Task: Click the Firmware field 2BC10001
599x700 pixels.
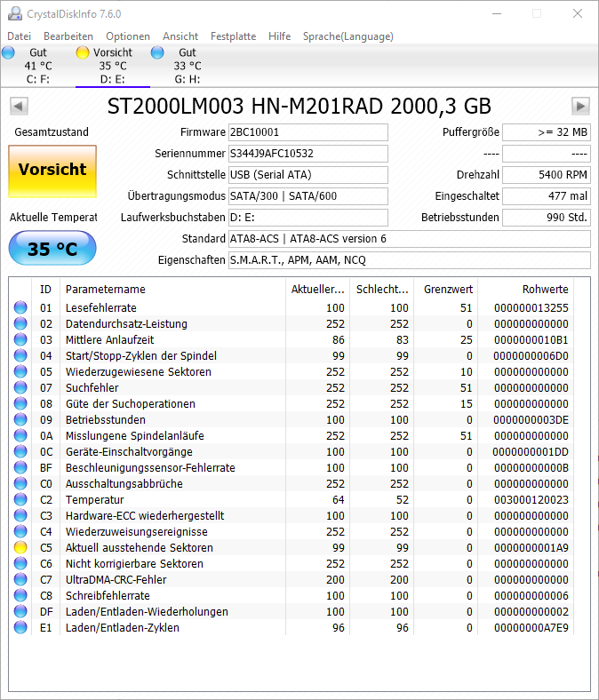Action: pyautogui.click(x=307, y=132)
